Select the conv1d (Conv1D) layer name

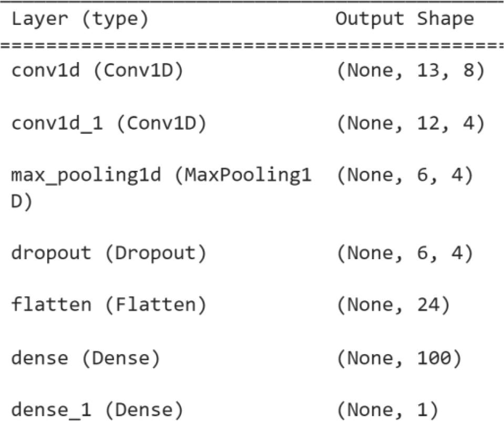97,70
